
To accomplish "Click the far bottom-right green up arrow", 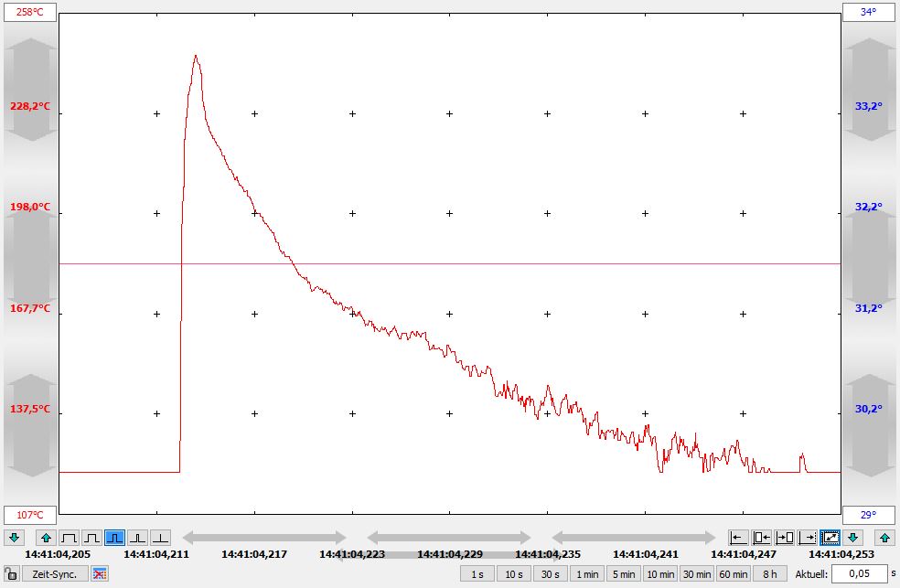I will click(x=884, y=538).
